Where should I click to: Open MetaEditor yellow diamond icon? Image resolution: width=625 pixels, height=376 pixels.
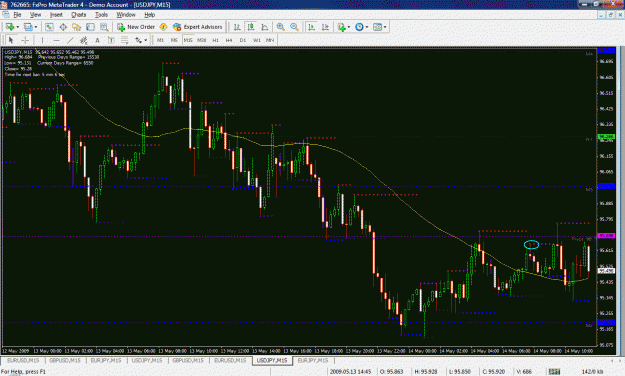(163, 27)
